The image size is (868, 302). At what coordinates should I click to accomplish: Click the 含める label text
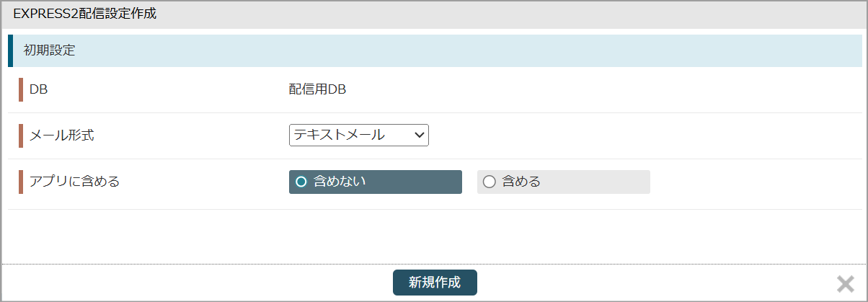[x=521, y=182]
